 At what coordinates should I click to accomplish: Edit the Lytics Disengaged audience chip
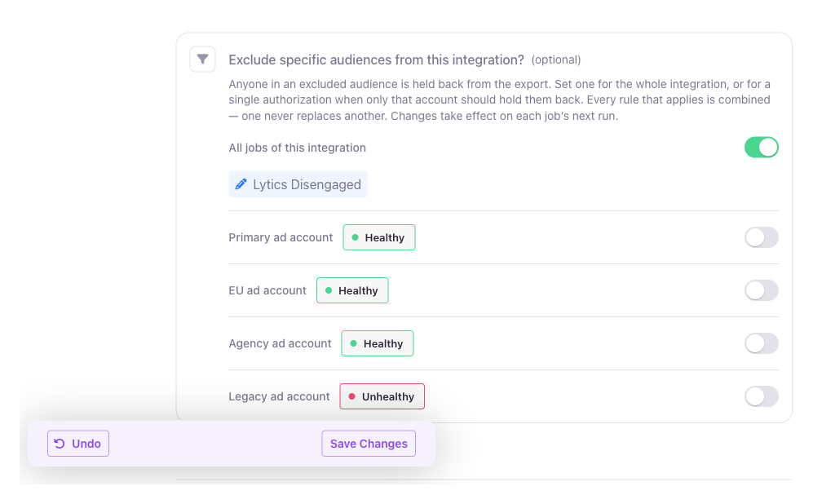point(298,184)
